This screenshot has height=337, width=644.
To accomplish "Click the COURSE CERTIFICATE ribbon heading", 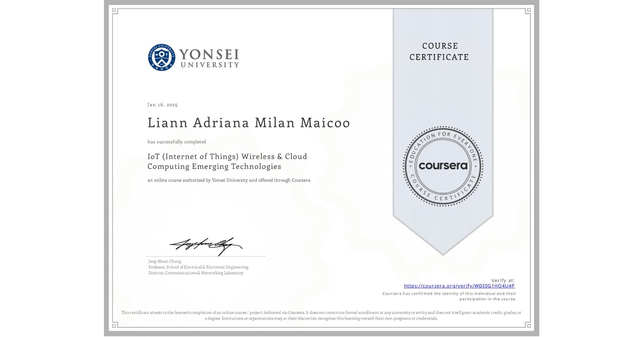I will (439, 52).
